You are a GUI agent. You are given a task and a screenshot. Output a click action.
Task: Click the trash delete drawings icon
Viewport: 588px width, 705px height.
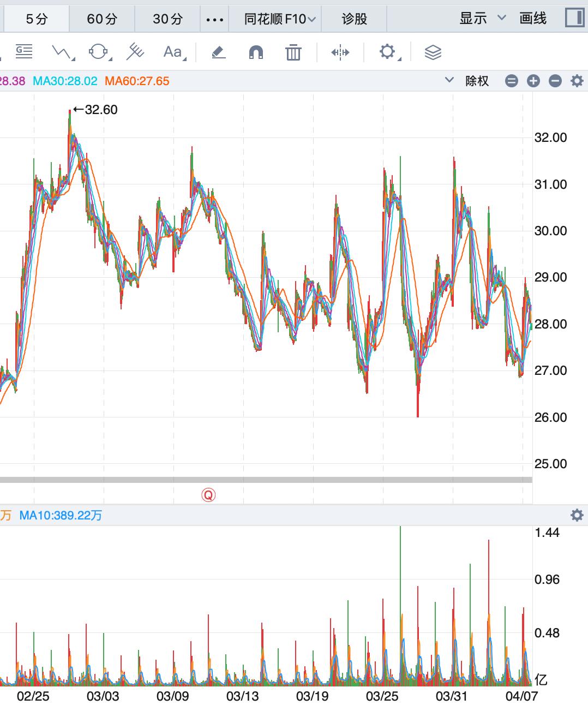point(293,52)
